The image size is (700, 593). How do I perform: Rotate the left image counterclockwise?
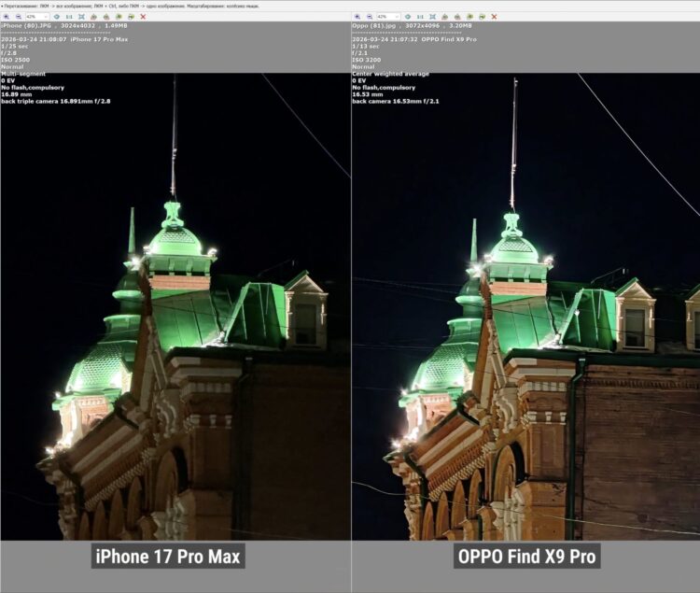click(93, 17)
